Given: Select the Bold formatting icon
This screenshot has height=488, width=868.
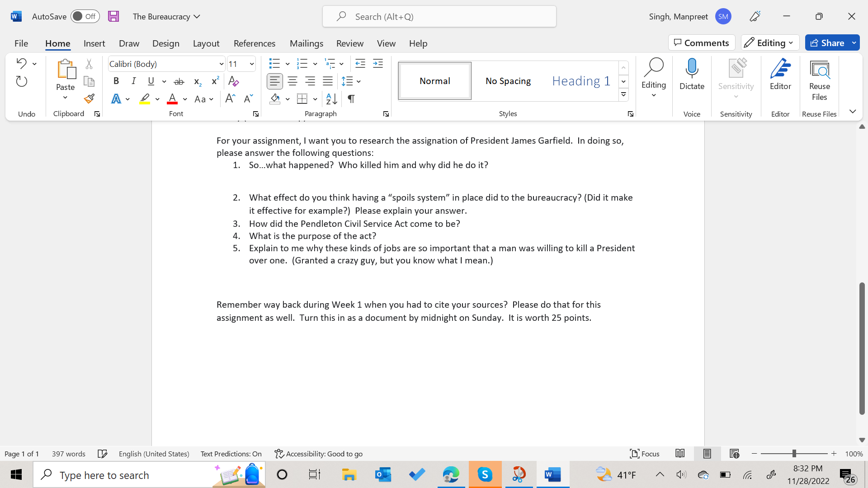Looking at the screenshot, I should pos(116,81).
